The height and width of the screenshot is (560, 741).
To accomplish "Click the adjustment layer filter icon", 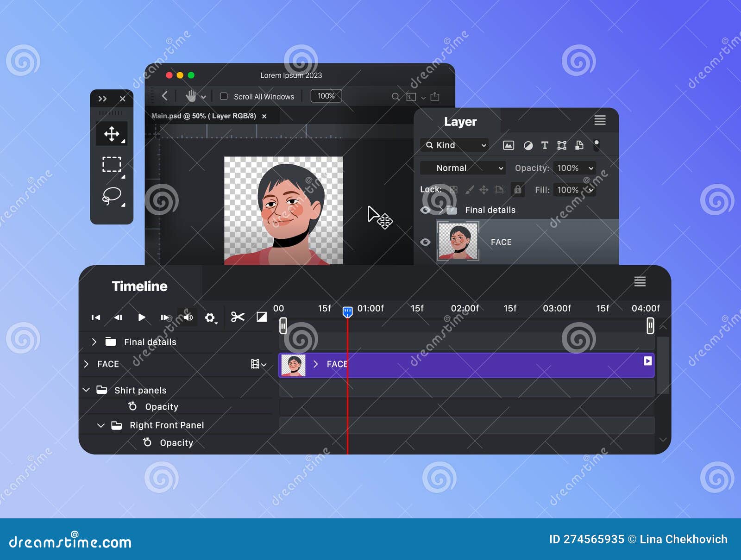I will 527,145.
